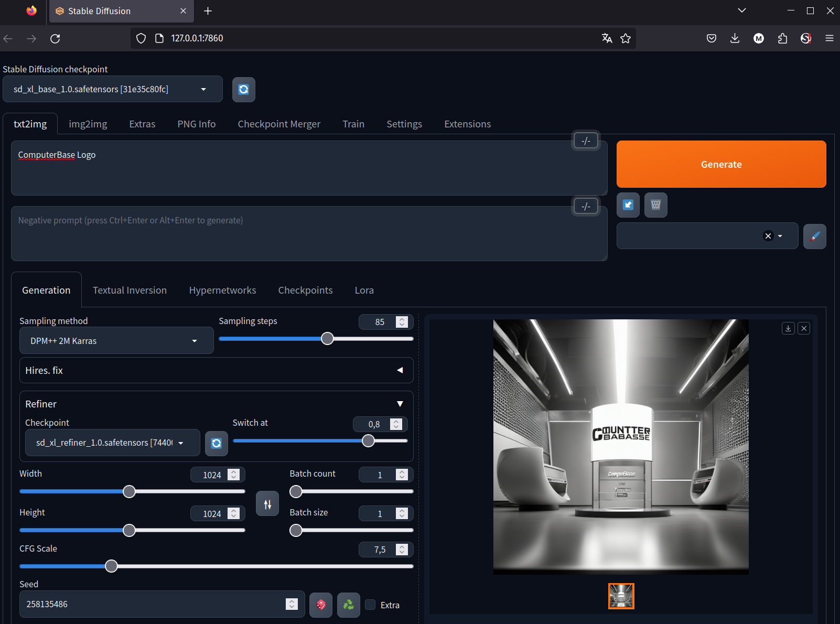Screen dimensions: 840x624
Task: Refresh the Refiner checkpoint list
Action: tap(217, 444)
